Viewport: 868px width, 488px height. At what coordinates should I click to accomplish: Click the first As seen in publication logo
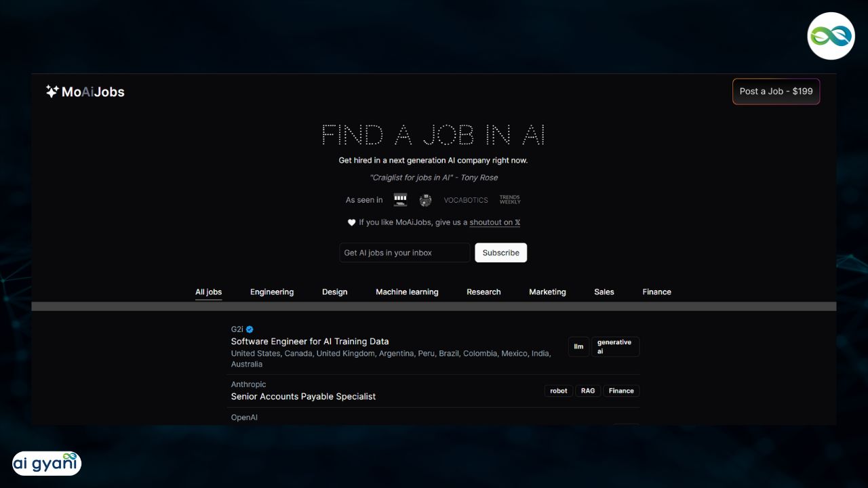pos(400,200)
